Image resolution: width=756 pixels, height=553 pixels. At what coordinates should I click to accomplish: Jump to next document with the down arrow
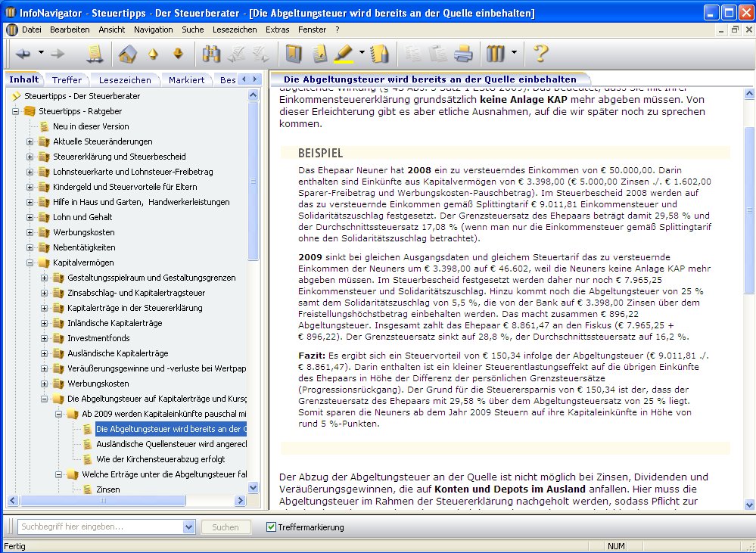179,54
